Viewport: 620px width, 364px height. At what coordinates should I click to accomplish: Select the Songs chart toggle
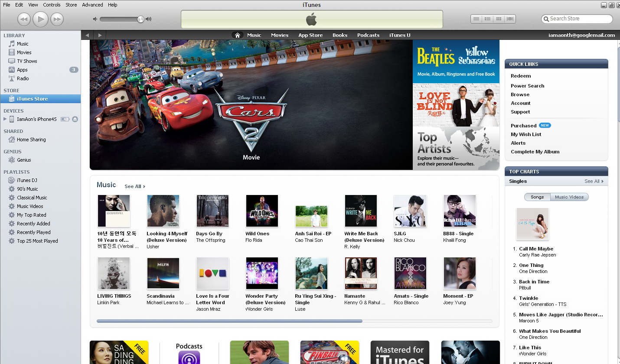pos(537,197)
